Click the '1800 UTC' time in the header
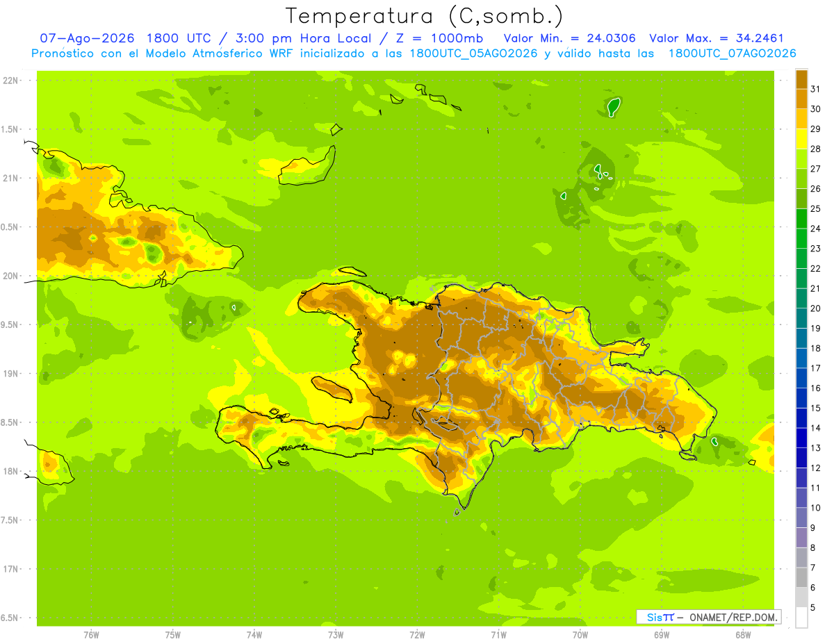 pos(179,38)
